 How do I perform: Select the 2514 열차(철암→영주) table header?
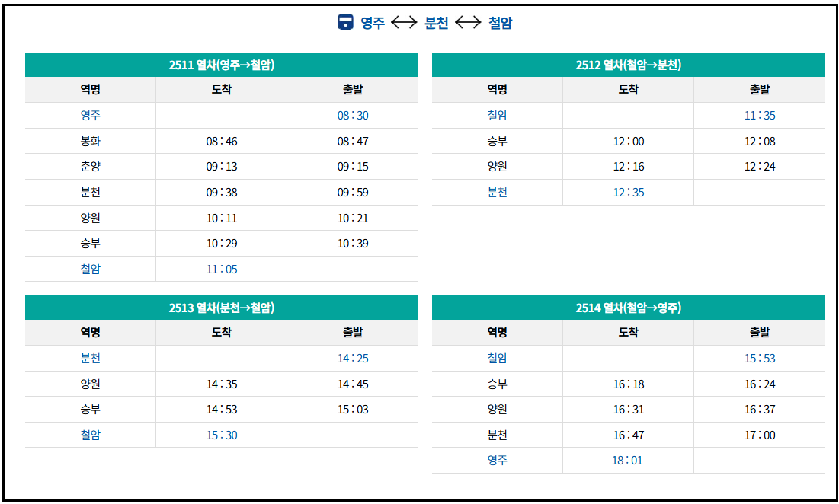click(629, 308)
